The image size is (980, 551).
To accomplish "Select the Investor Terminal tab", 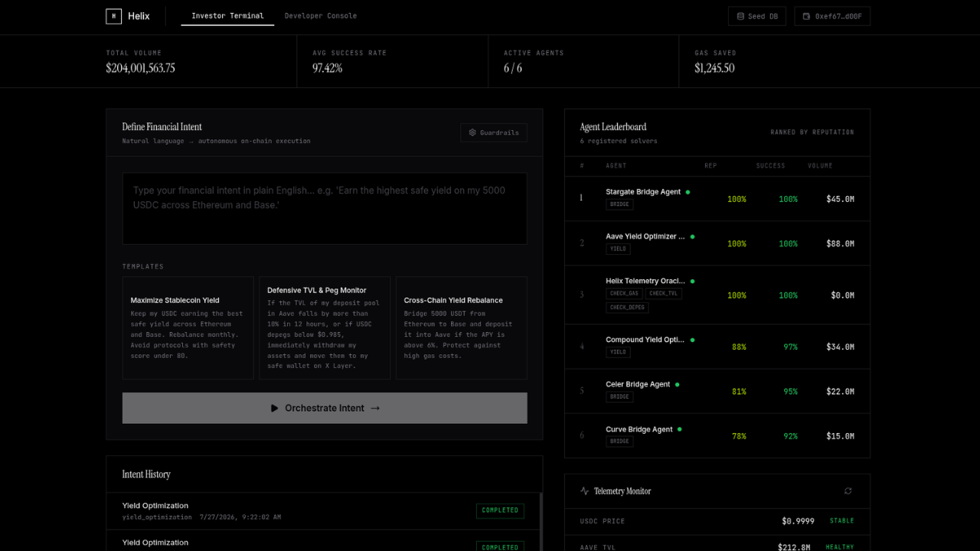I will (x=227, y=16).
